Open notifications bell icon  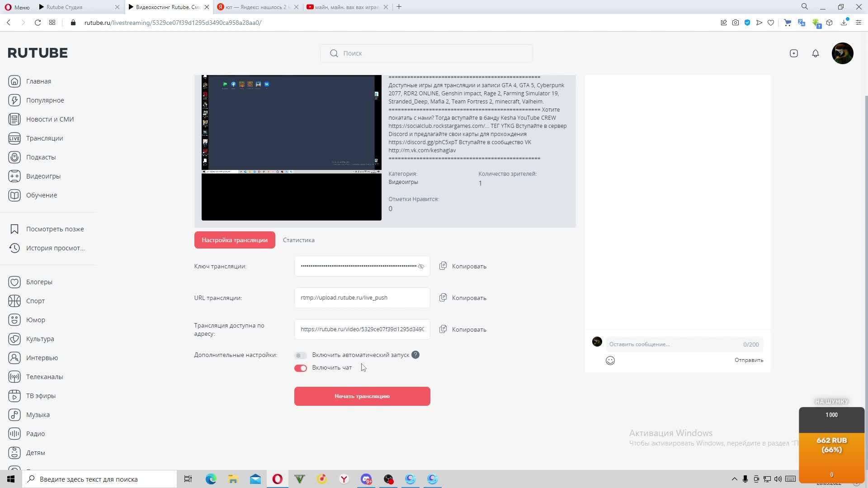coord(816,53)
